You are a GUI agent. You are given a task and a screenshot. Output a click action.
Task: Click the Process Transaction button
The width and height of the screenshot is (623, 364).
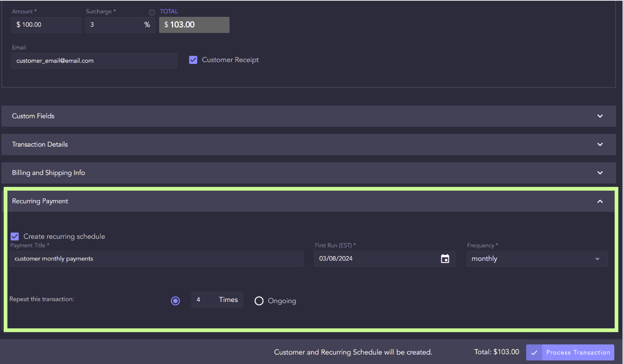570,352
